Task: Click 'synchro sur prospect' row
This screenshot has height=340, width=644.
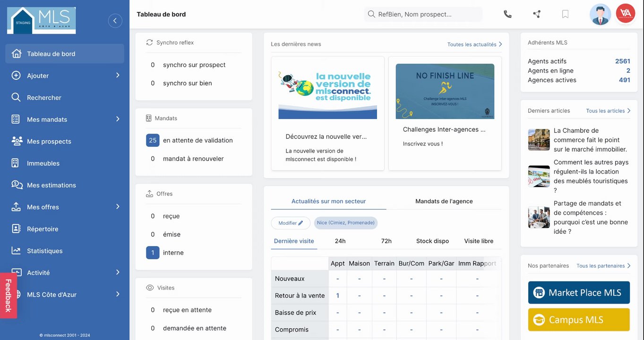Action: (194, 65)
